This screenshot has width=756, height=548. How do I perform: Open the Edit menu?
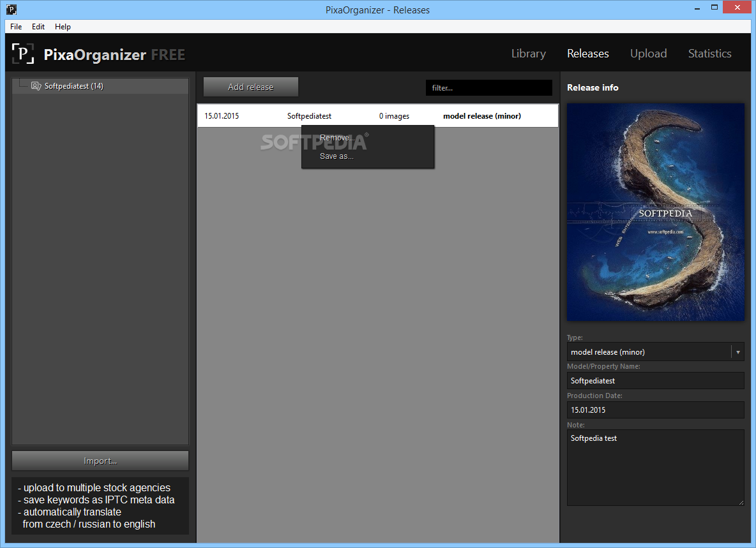pos(38,27)
